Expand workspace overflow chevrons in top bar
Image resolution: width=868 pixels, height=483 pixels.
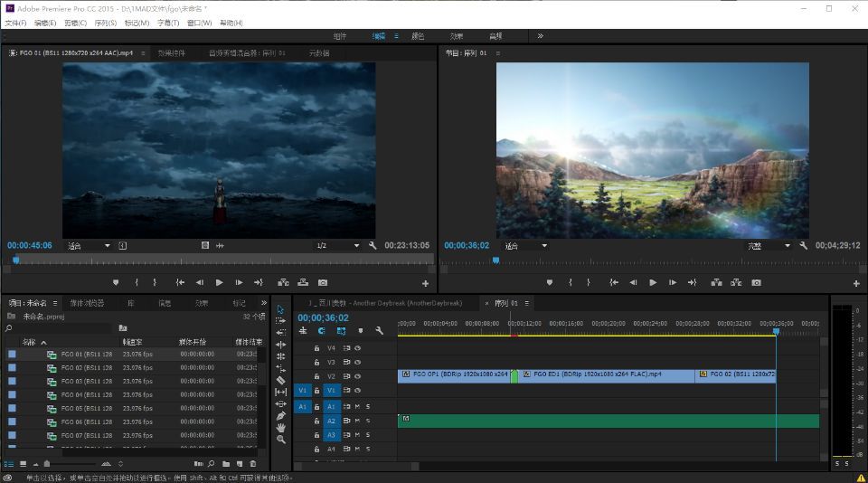click(540, 36)
